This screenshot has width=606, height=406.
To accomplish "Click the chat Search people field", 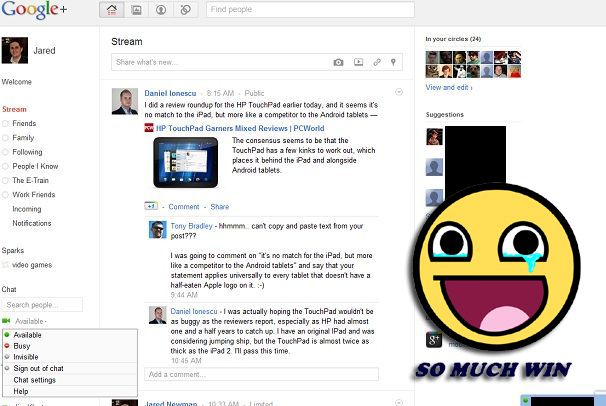I will click(42, 305).
